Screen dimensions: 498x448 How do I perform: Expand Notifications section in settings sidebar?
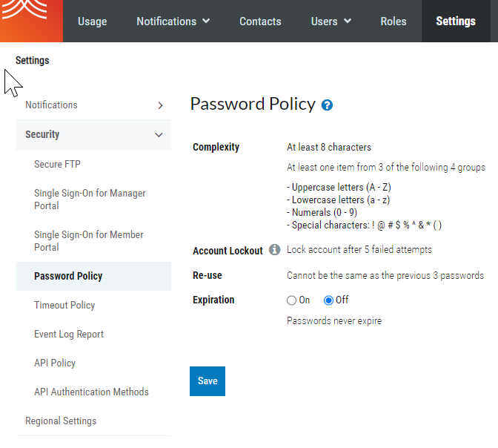pos(93,105)
